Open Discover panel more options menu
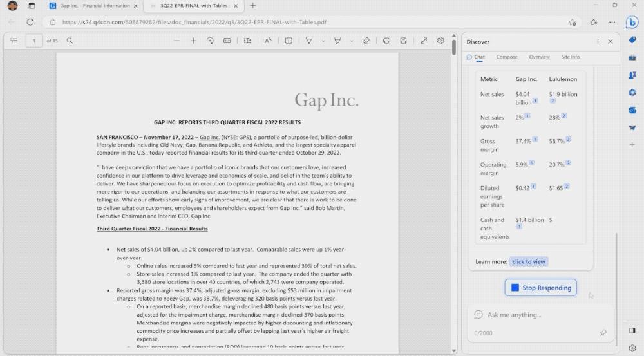The width and height of the screenshot is (644, 356). coord(598,41)
